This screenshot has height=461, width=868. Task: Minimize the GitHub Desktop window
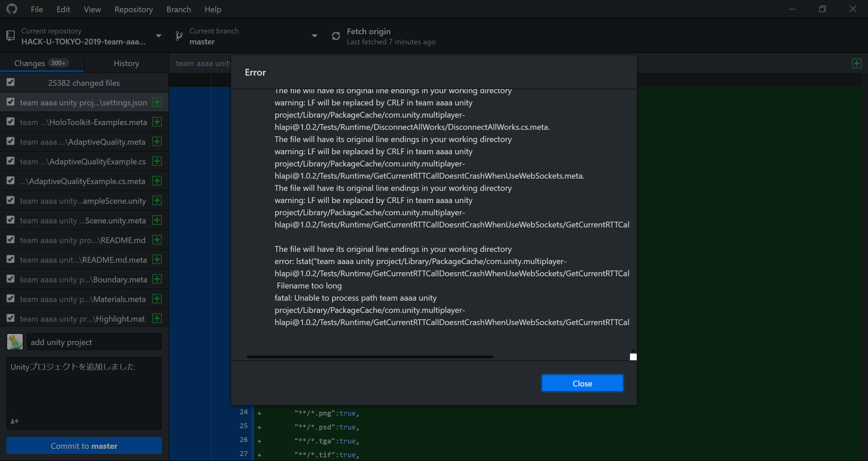point(792,9)
